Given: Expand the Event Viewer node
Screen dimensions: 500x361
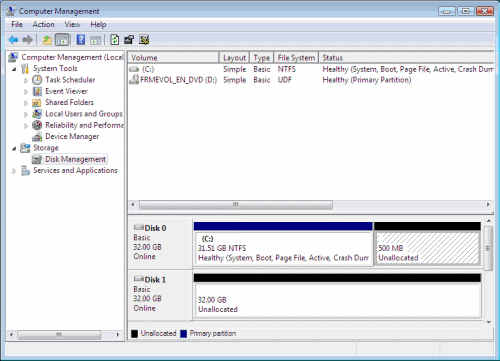Looking at the screenshot, I should 26,92.
